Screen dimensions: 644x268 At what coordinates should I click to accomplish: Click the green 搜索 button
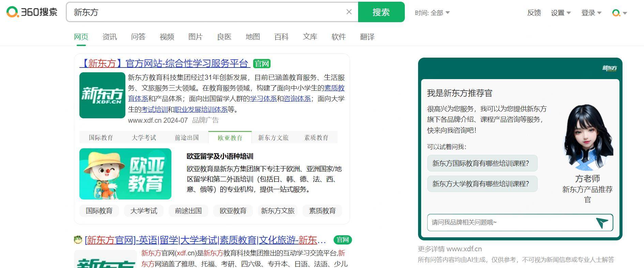tap(381, 12)
